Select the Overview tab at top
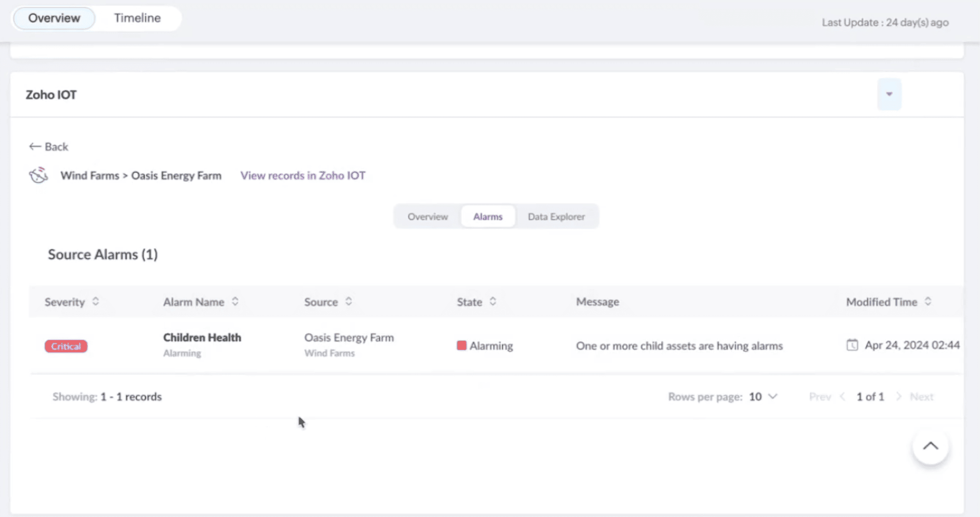 click(54, 18)
